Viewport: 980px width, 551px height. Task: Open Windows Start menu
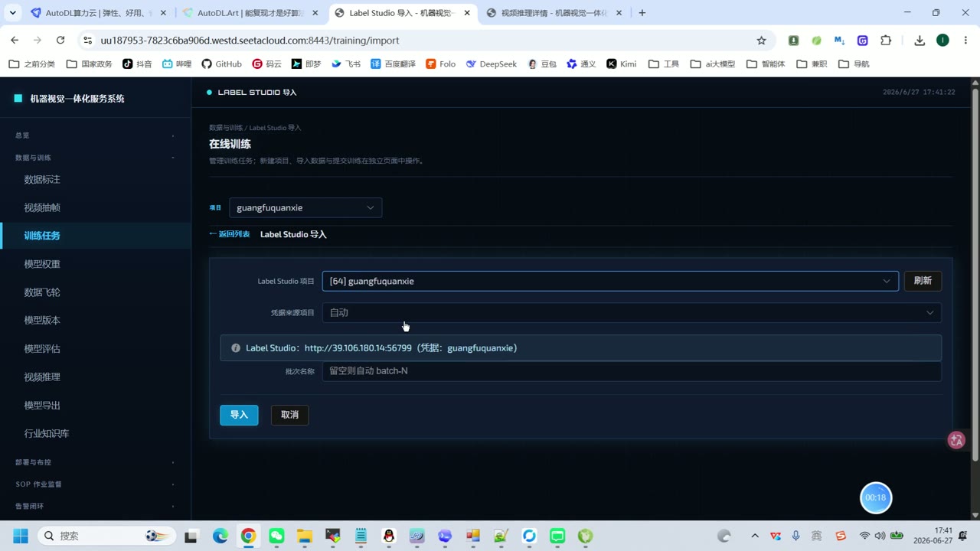coord(20,536)
